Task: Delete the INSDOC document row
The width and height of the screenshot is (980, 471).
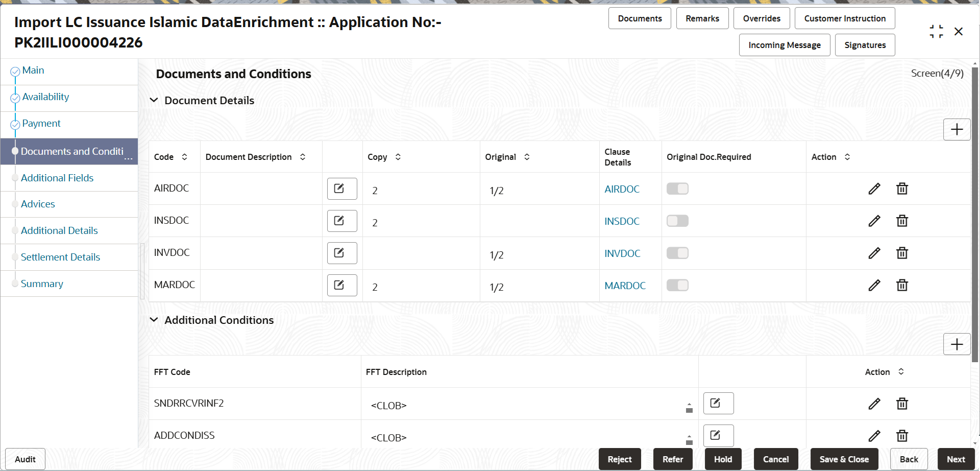Action: pyautogui.click(x=902, y=221)
